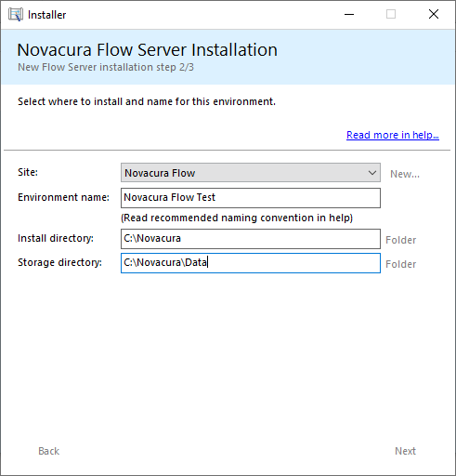Browse Folder for Install directory
The width and height of the screenshot is (456, 476).
(400, 240)
